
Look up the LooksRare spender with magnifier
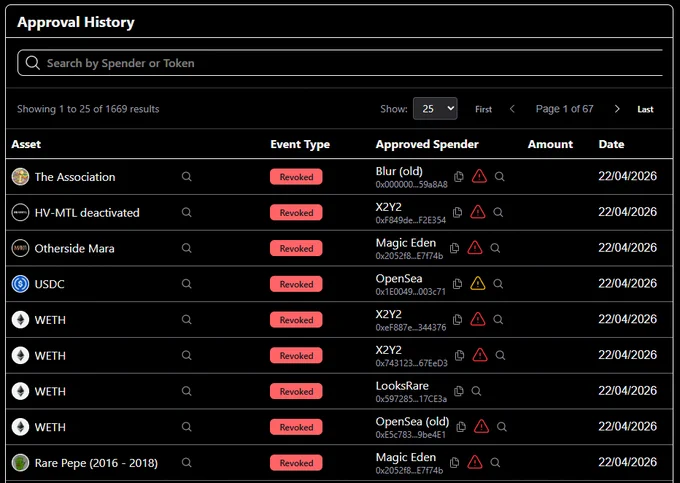[476, 391]
